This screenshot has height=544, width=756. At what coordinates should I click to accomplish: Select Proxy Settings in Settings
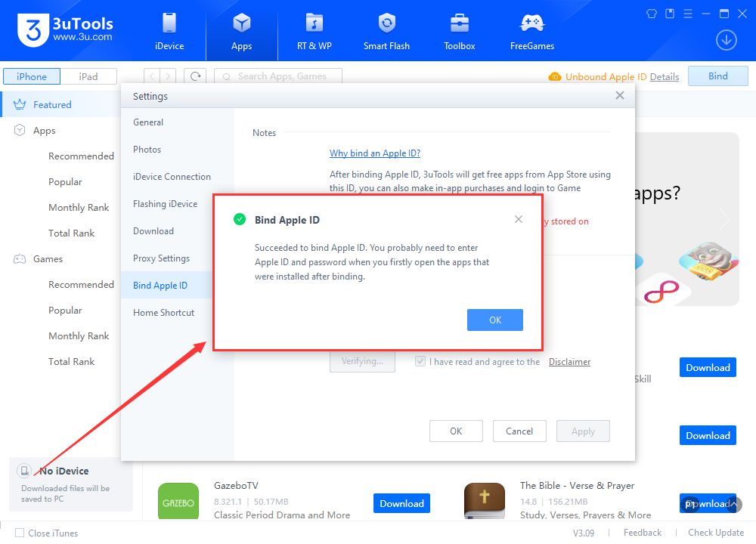[166, 258]
